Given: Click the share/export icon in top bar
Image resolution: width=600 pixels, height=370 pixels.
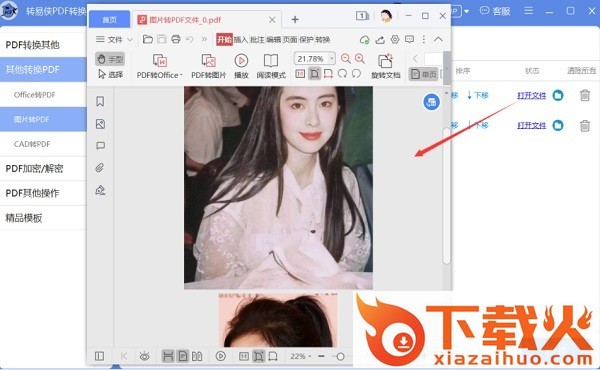Looking at the screenshot, I should 380,39.
